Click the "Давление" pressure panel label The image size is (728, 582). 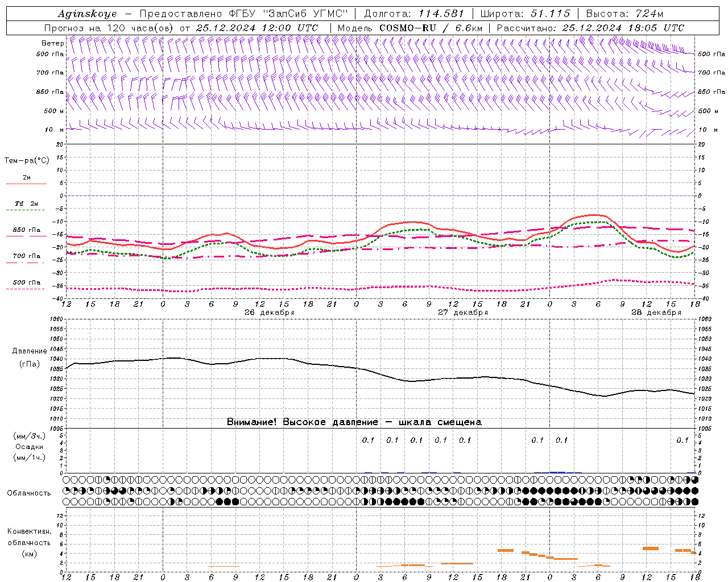coord(29,351)
